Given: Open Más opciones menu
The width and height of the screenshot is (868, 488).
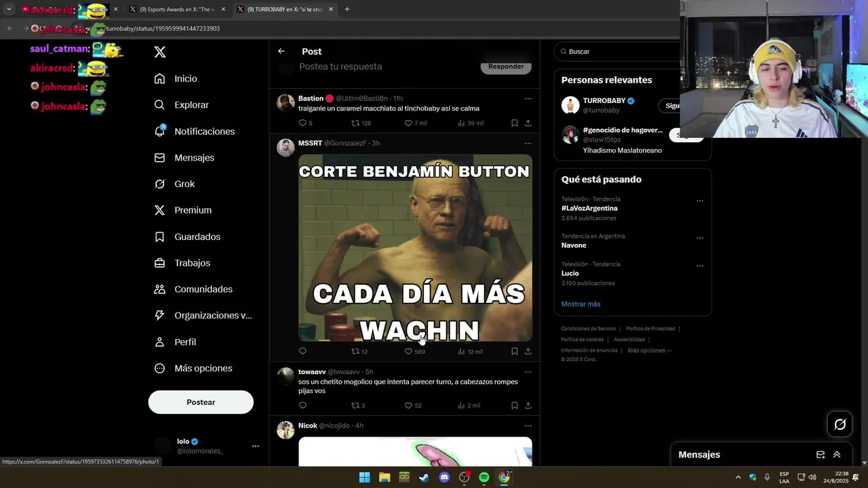Looking at the screenshot, I should (193, 368).
